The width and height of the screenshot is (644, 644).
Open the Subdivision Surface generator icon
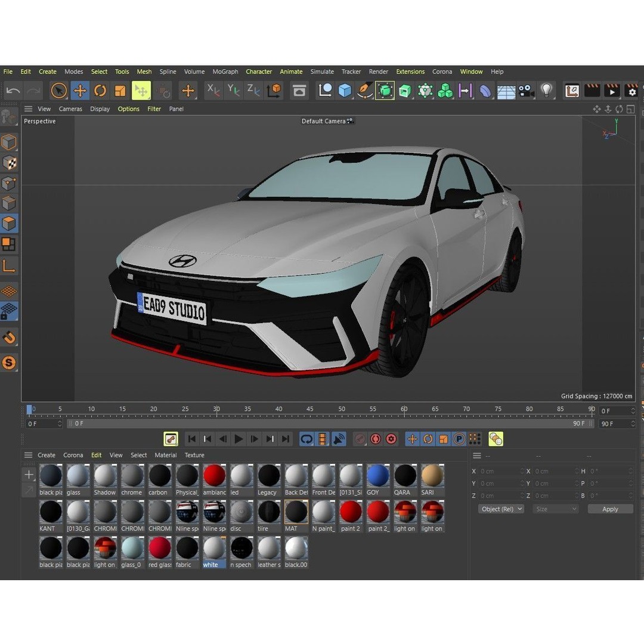[385, 91]
